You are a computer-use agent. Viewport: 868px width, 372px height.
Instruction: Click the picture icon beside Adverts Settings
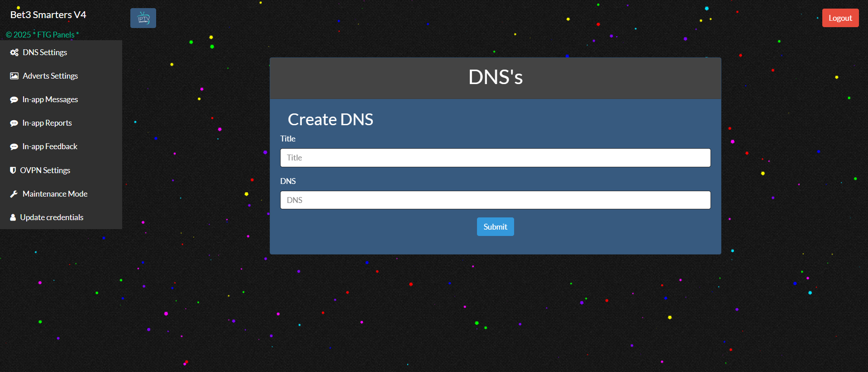point(14,76)
